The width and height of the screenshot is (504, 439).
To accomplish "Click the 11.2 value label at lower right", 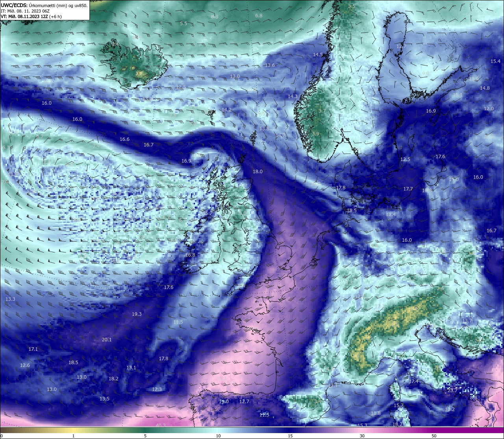I will (x=450, y=409).
